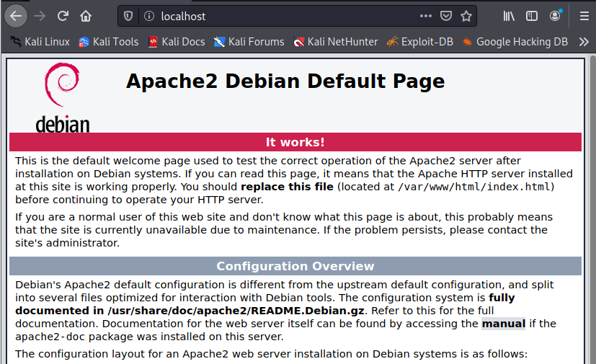The width and height of the screenshot is (596, 364).
Task: Click the /var/www/html/index.html path text
Action: (474, 187)
